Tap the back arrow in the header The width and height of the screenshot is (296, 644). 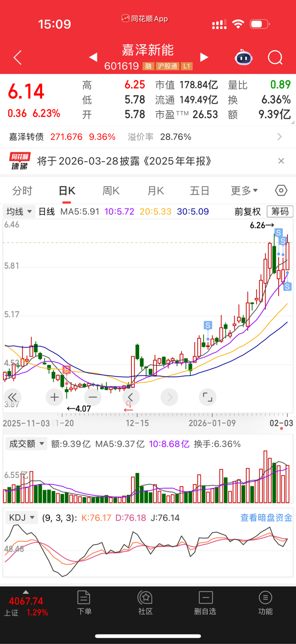(x=17, y=58)
